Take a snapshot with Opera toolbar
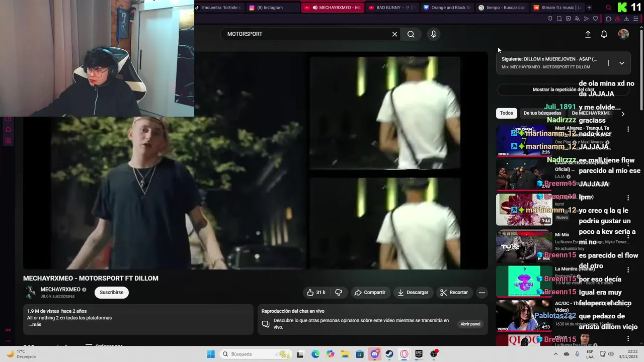 pyautogui.click(x=559, y=19)
